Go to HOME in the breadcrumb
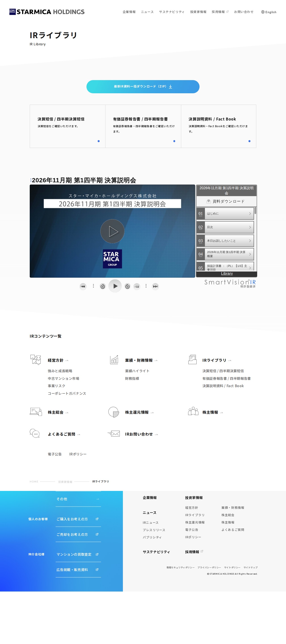This screenshot has height=644, width=286. click(x=34, y=482)
